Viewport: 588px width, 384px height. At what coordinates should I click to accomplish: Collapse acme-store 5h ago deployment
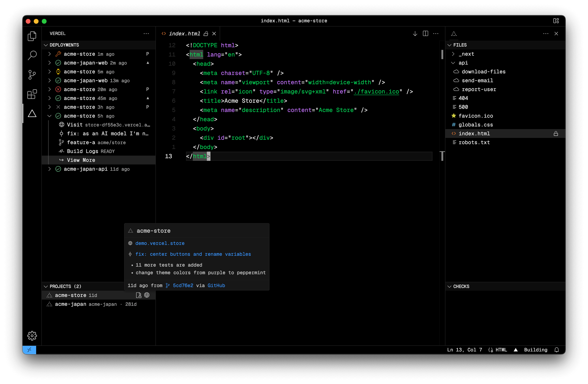pyautogui.click(x=49, y=116)
